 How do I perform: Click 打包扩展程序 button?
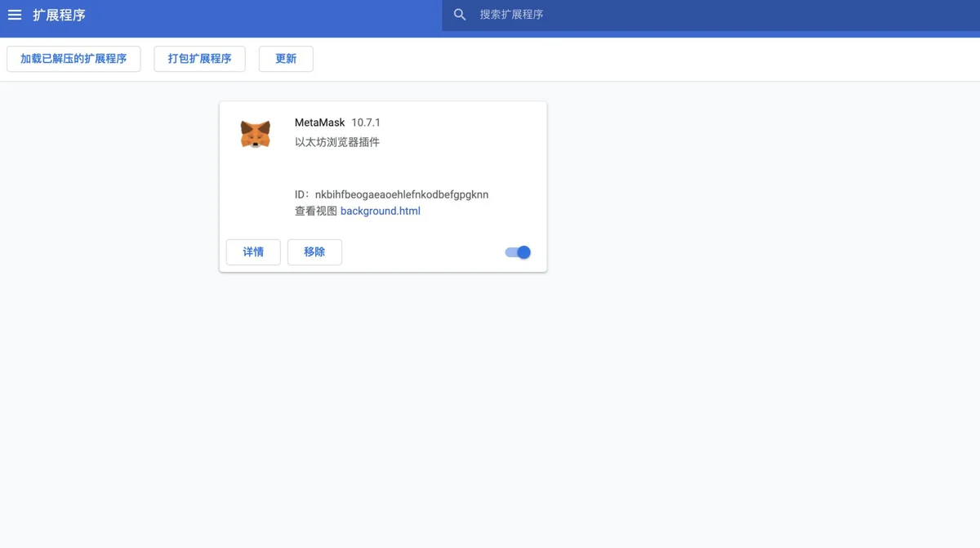200,59
